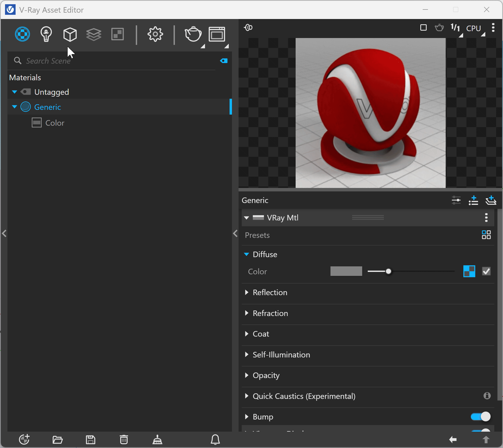Open the Geometry category tab
The width and height of the screenshot is (503, 448).
click(x=70, y=34)
